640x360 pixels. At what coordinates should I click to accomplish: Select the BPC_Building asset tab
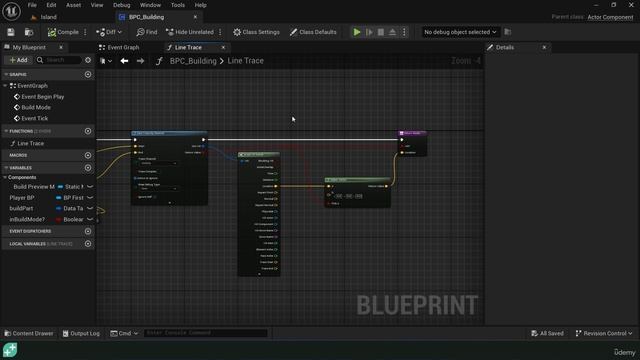pos(147,17)
